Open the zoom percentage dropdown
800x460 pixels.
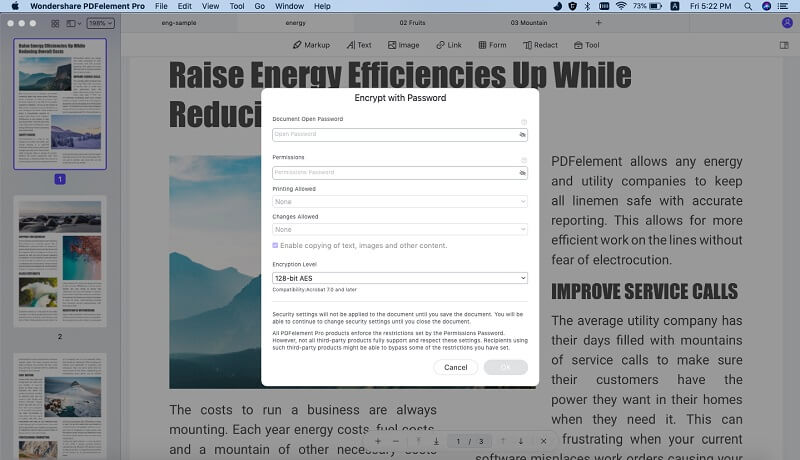click(101, 23)
